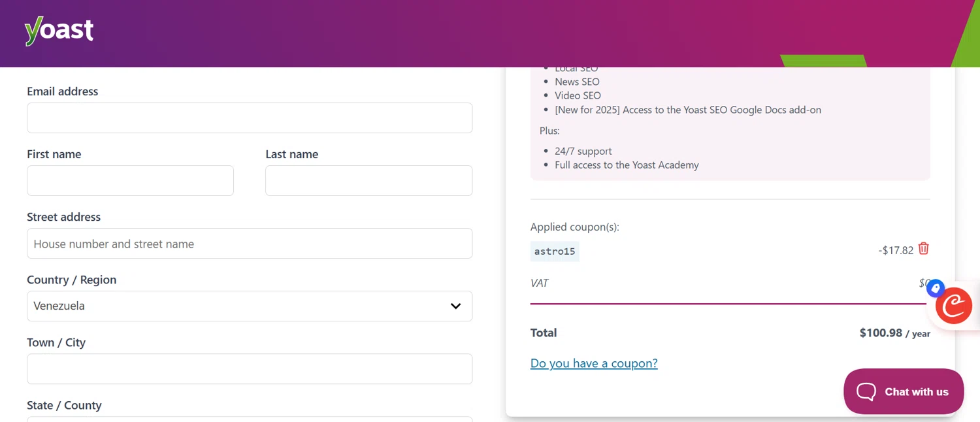Click the Yoast SEO Google Docs add-on item

[x=688, y=110]
